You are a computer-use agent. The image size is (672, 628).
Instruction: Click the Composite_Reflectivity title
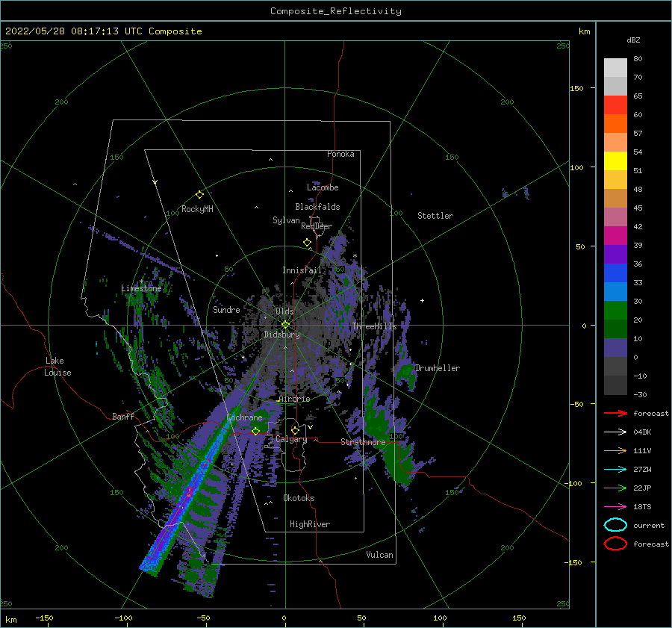pyautogui.click(x=335, y=11)
